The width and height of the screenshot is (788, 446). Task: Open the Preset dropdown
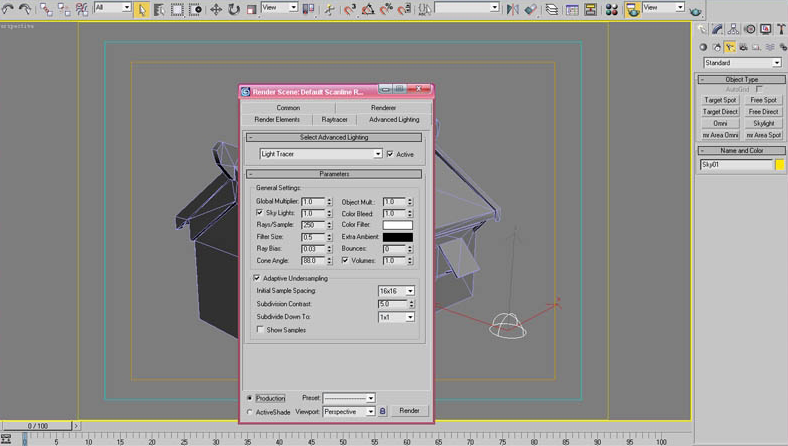(x=349, y=398)
